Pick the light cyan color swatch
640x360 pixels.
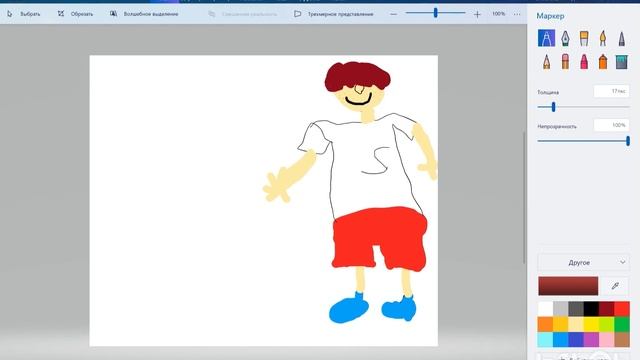545,339
